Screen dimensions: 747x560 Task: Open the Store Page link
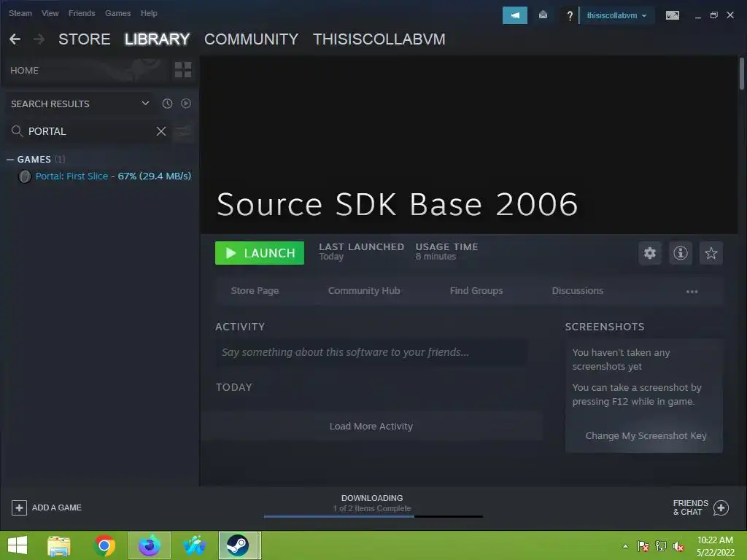point(255,290)
